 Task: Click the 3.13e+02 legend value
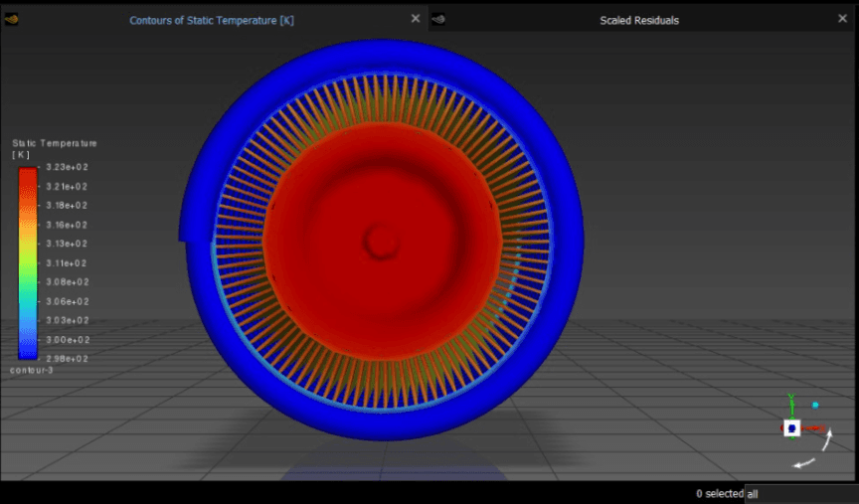pyautogui.click(x=67, y=244)
